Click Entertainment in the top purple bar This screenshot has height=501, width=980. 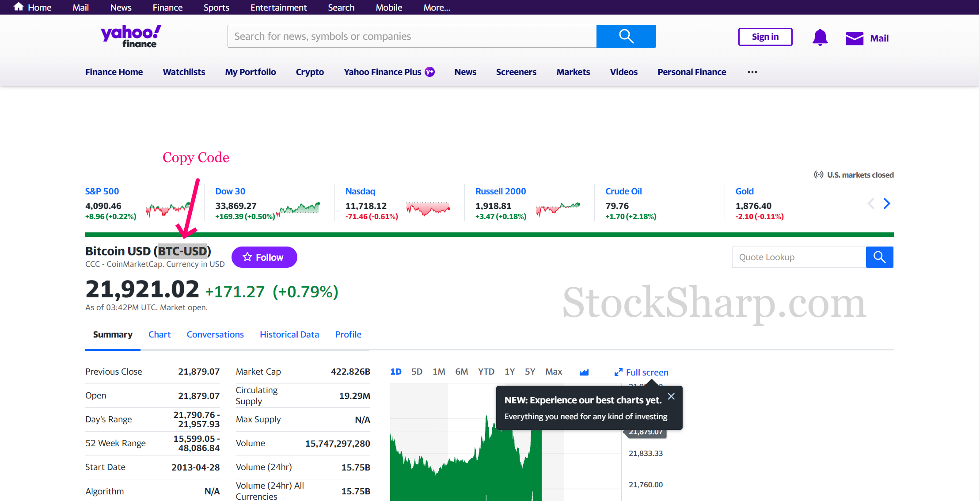pyautogui.click(x=278, y=8)
